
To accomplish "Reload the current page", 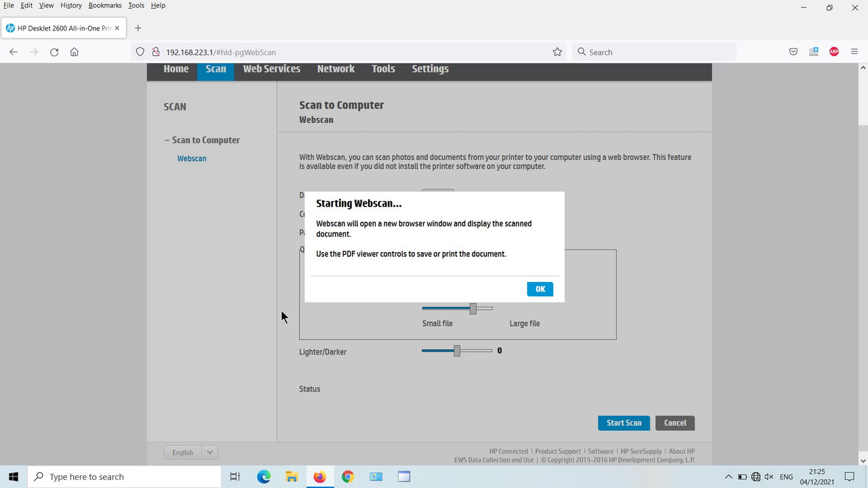I will 54,52.
